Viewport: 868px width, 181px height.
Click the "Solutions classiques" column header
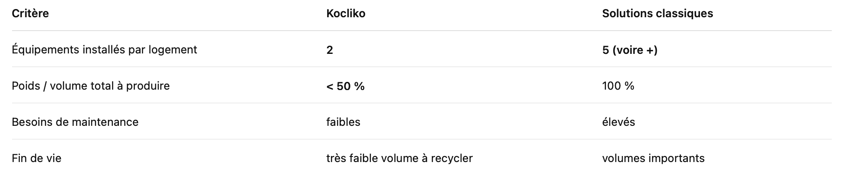click(x=657, y=13)
